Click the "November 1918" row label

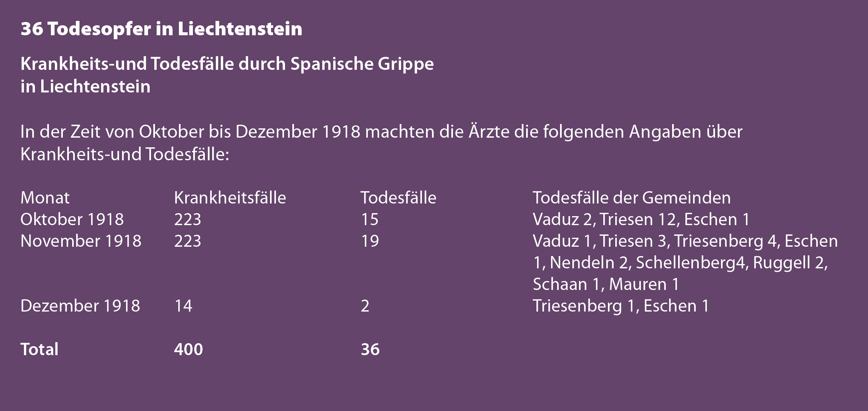[80, 241]
